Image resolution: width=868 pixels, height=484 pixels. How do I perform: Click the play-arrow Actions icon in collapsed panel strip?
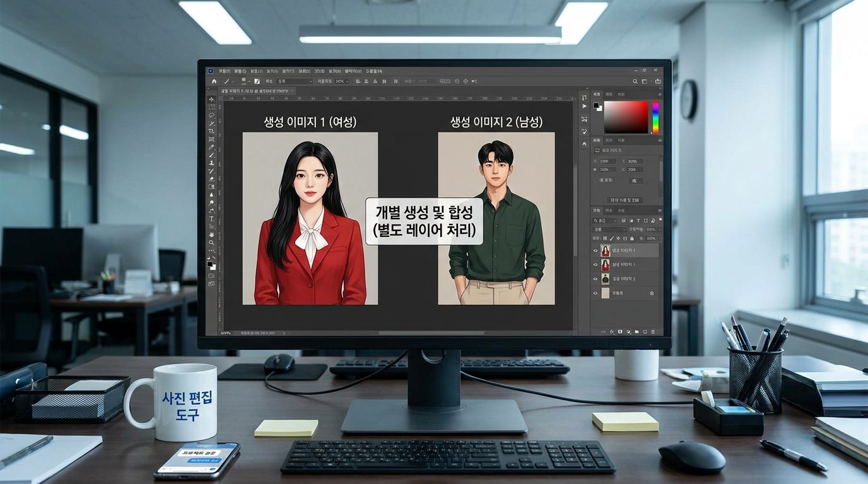584,107
